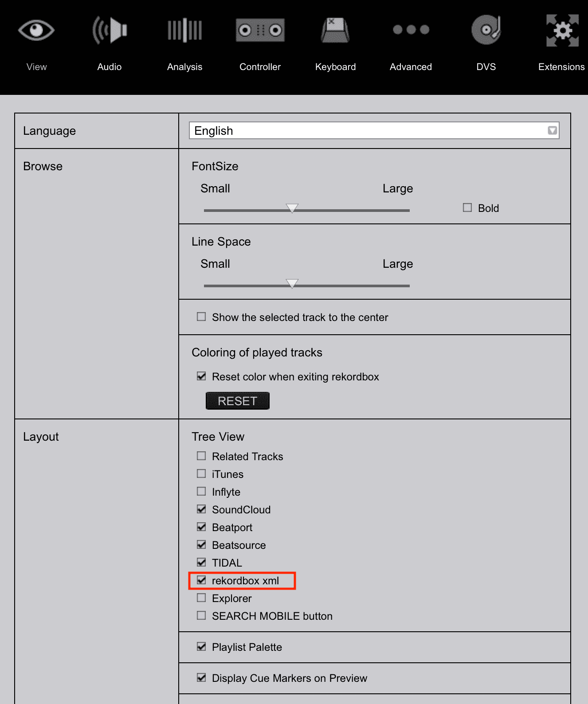Image resolution: width=588 pixels, height=704 pixels.
Task: Switch to the Controller tab label
Action: tap(260, 67)
